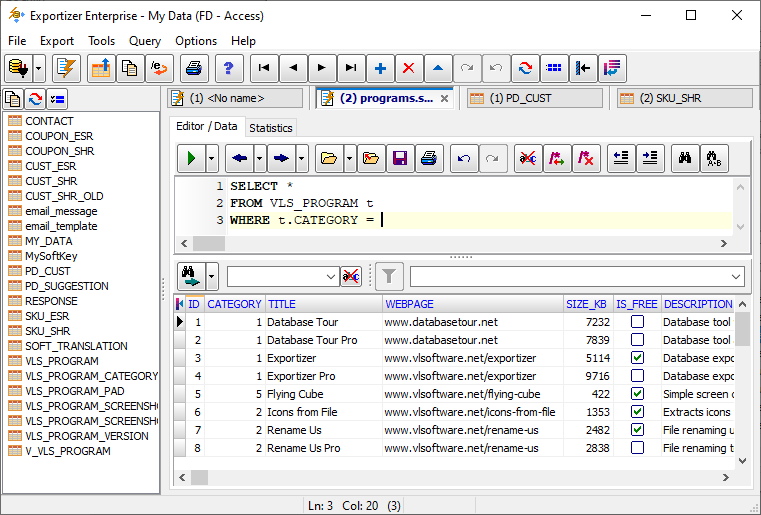Open dropdown beside the back arrow
This screenshot has width=761, height=515.
[260, 158]
